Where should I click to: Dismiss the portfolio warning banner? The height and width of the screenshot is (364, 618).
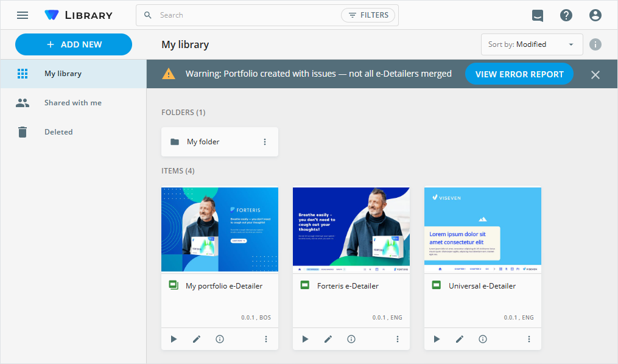tap(595, 74)
